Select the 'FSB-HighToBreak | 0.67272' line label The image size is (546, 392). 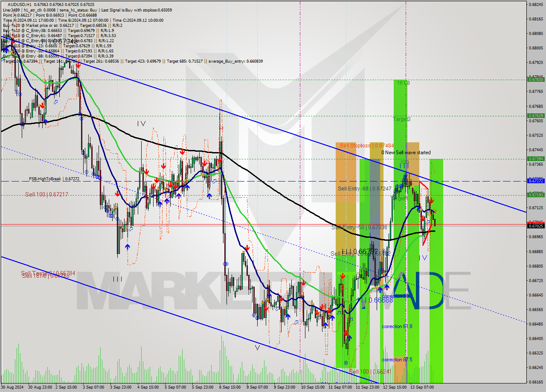(x=54, y=179)
